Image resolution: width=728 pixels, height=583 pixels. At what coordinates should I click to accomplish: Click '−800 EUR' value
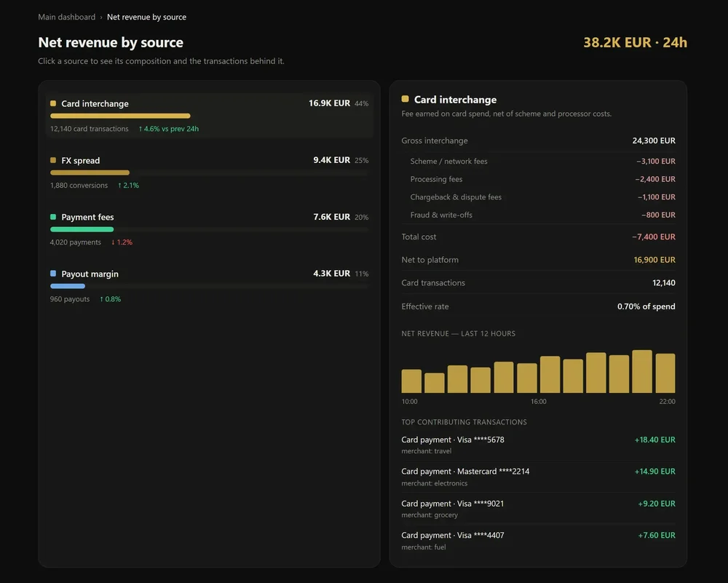click(658, 215)
